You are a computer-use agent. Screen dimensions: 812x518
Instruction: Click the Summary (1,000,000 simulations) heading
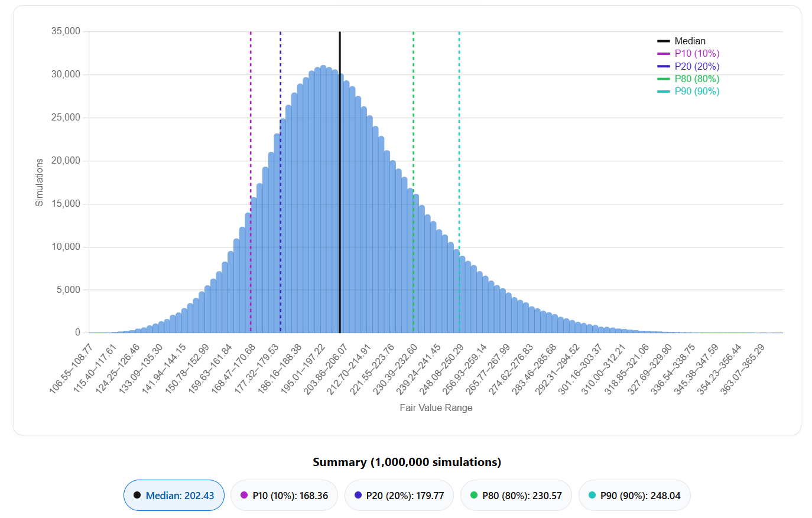point(407,462)
